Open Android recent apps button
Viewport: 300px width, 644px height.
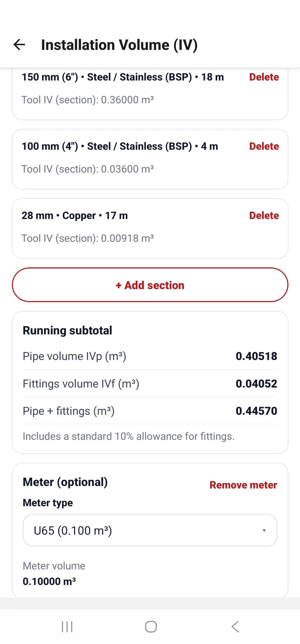tap(67, 626)
